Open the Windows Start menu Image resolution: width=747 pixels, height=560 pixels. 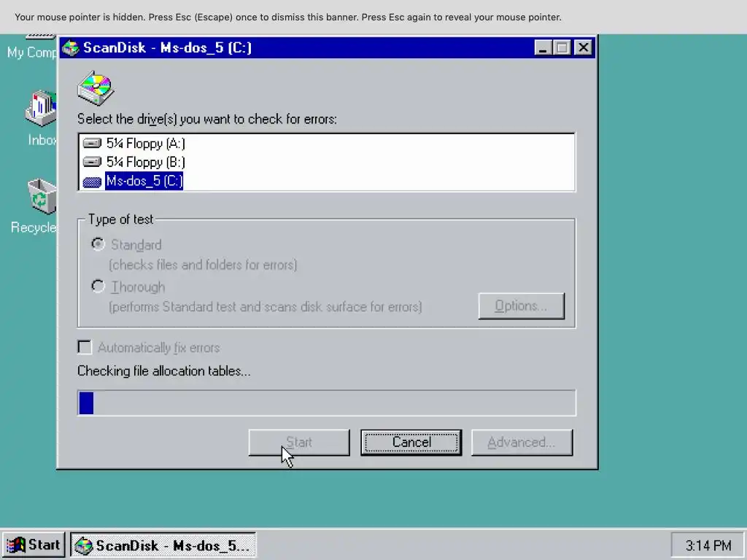tap(34, 545)
